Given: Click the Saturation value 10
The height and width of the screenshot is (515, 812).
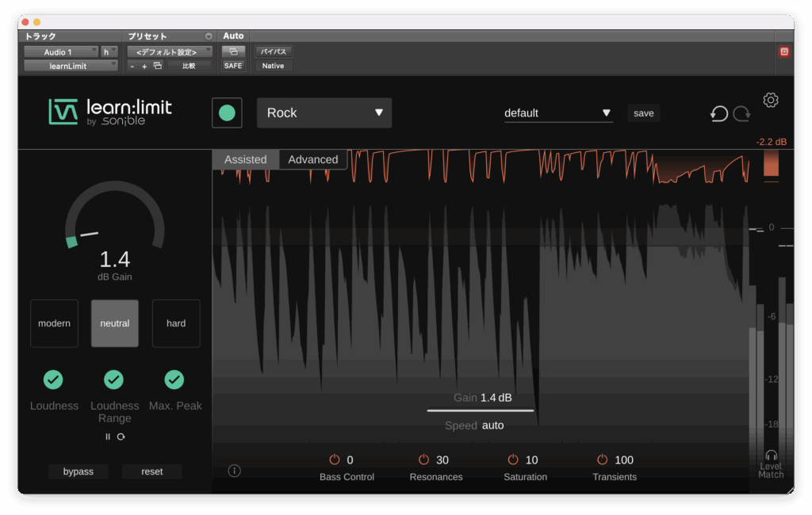Looking at the screenshot, I should tap(532, 460).
